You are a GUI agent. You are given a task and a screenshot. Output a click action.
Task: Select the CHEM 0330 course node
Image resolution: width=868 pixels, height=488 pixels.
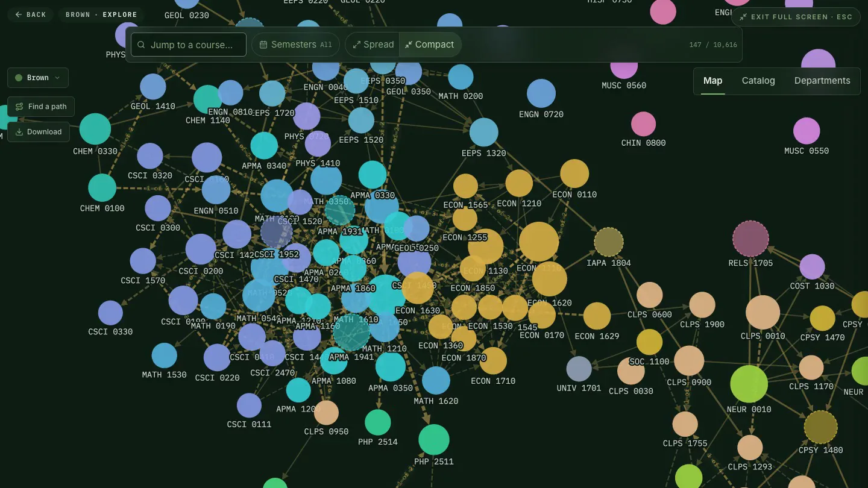[95, 129]
